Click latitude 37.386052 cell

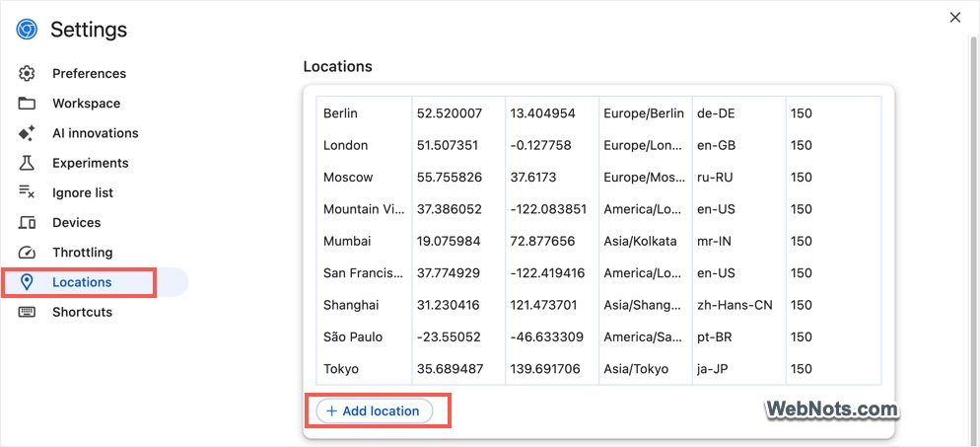click(450, 209)
